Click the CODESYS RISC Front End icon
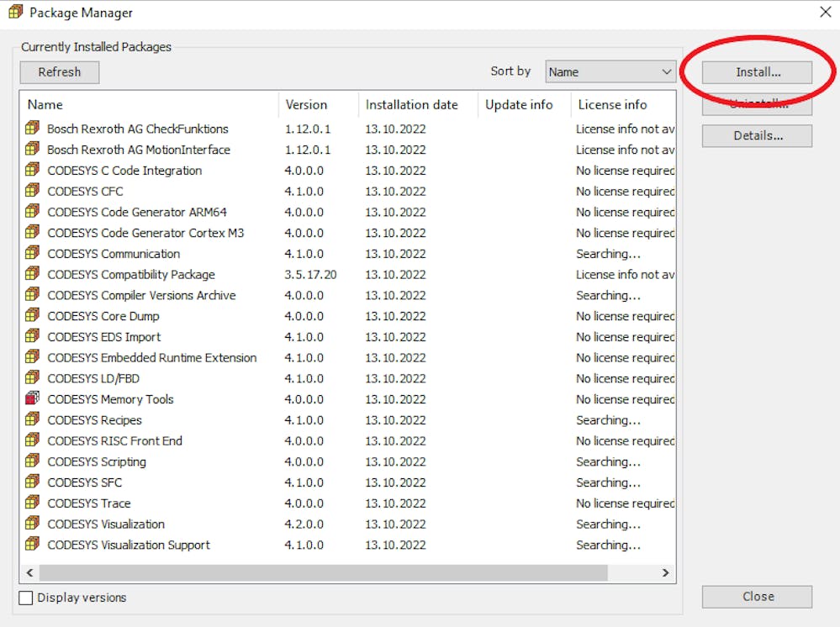Image resolution: width=840 pixels, height=627 pixels. point(32,440)
